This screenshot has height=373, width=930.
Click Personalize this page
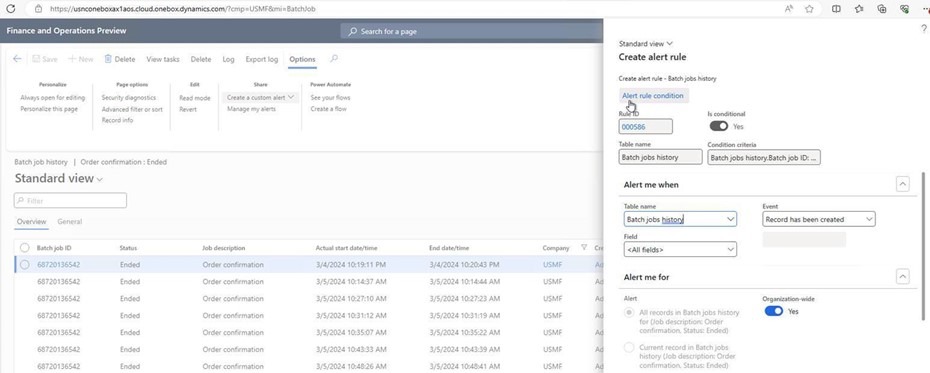(x=49, y=109)
